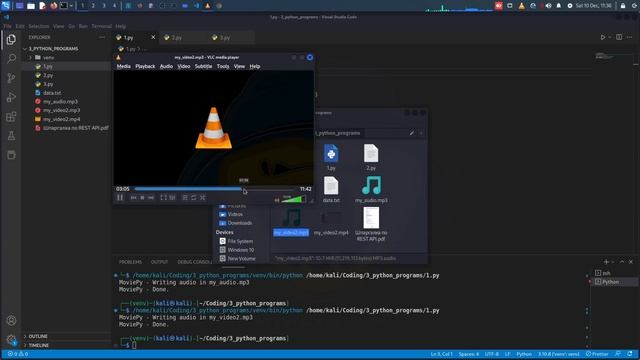Toggle VLC random shuffle
Screen dimensions: 640x360
tap(203, 198)
